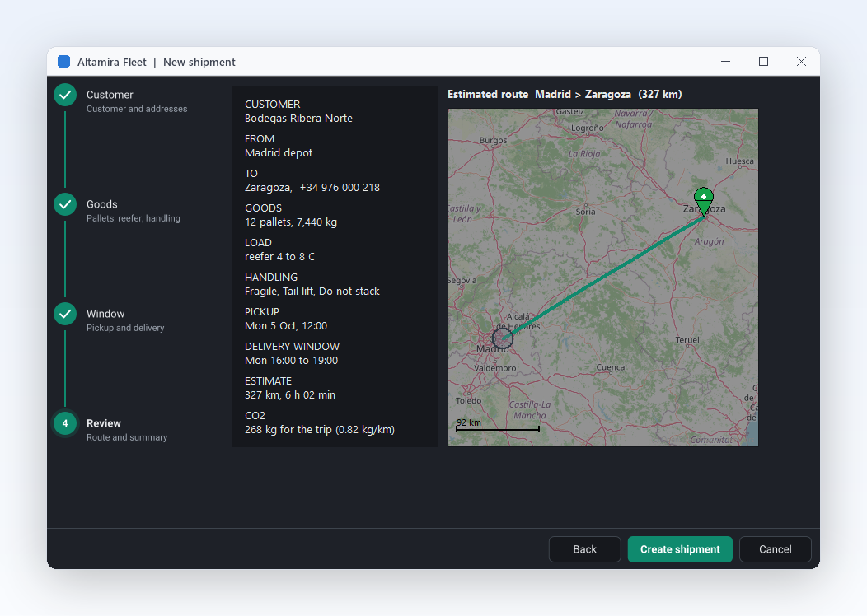Viewport: 867px width, 616px height.
Task: Click the Customer step checkmark icon
Action: click(x=65, y=95)
